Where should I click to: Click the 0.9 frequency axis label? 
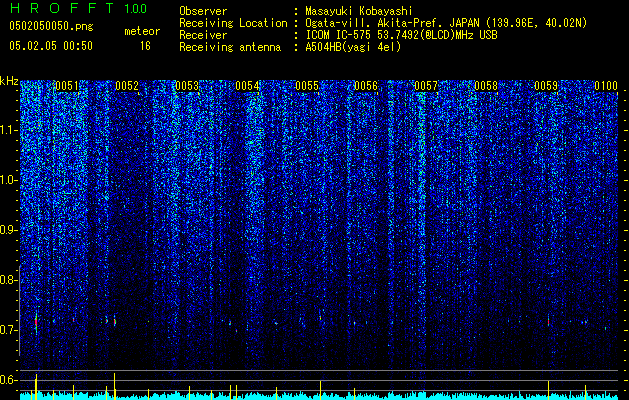click(x=9, y=230)
